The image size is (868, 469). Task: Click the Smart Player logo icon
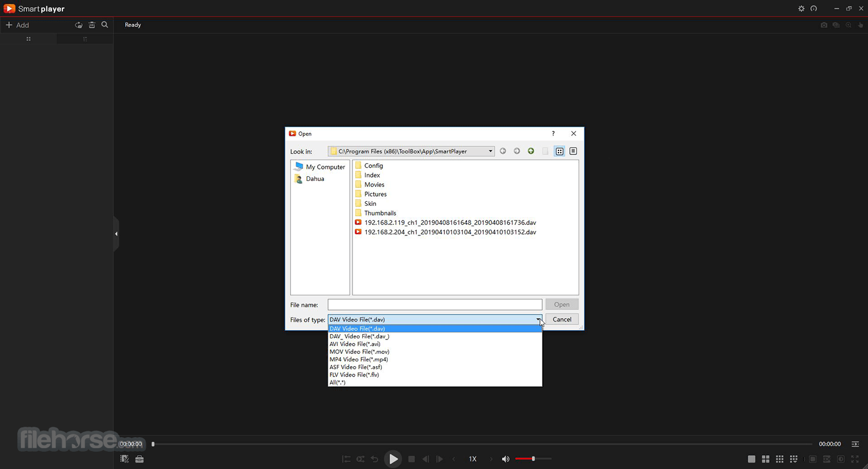9,9
